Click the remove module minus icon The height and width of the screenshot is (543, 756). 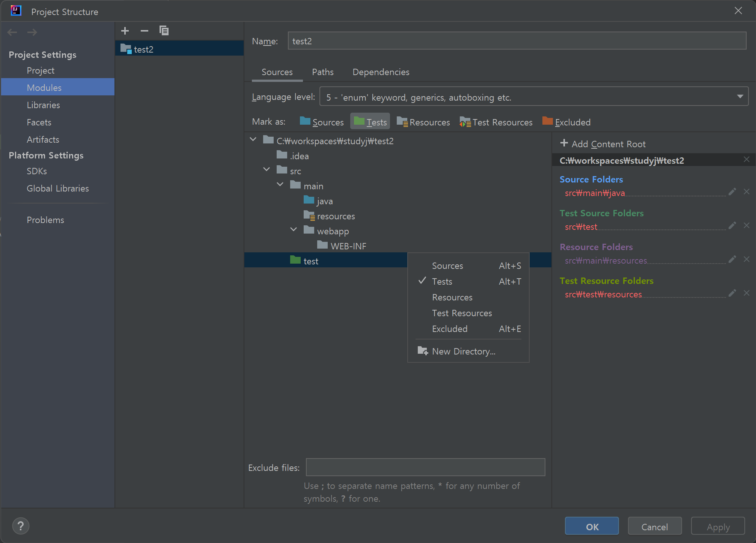click(145, 31)
